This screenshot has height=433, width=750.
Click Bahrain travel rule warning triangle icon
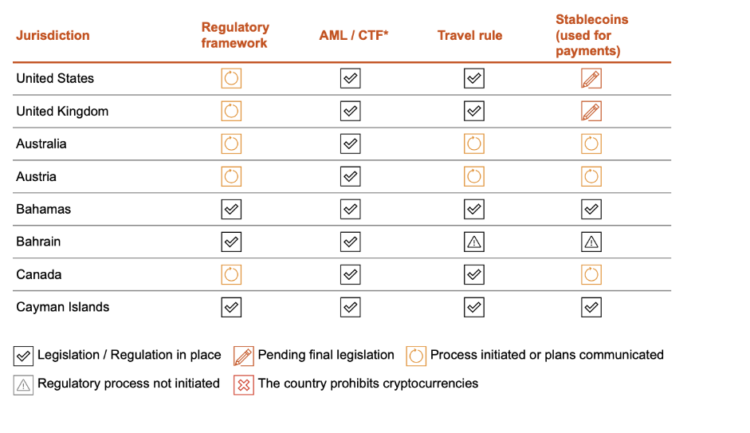pyautogui.click(x=474, y=242)
